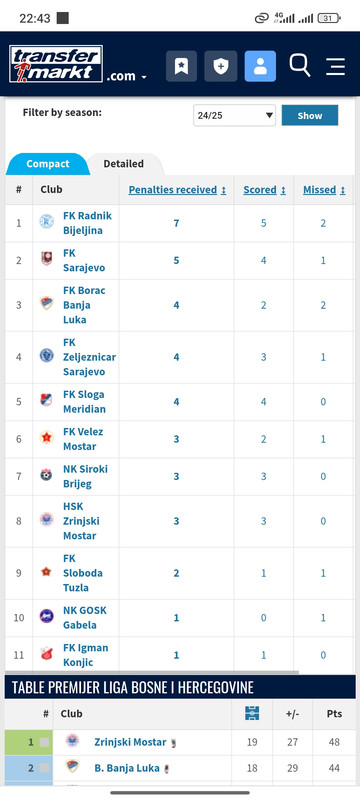Image resolution: width=360 pixels, height=800 pixels.
Task: Click the Show button
Action: [310, 115]
